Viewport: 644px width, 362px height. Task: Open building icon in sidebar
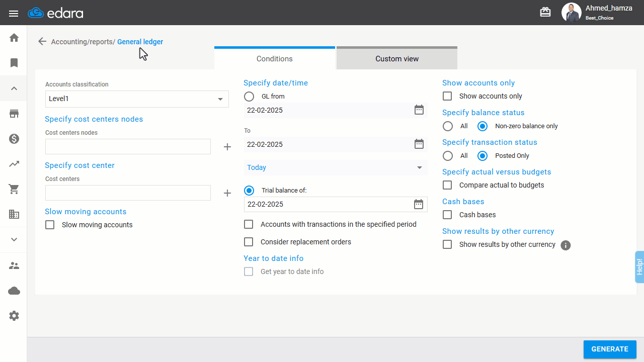point(14,214)
